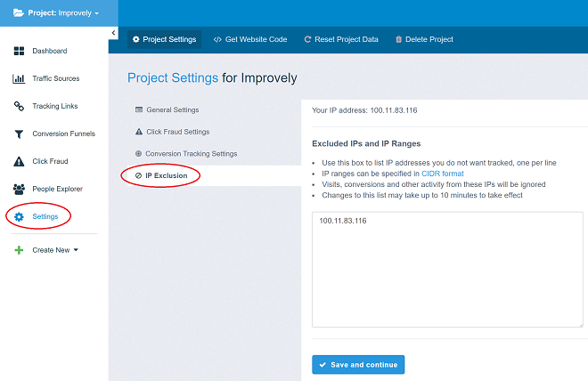Click the green plus Create New icon
The height and width of the screenshot is (381, 588).
[19, 250]
